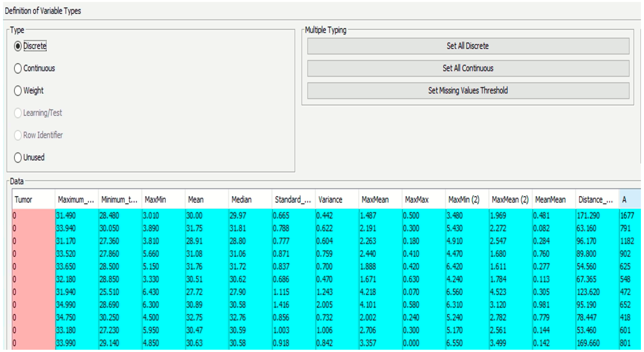Select the Mean column header
644x352 pixels.
pyautogui.click(x=206, y=200)
